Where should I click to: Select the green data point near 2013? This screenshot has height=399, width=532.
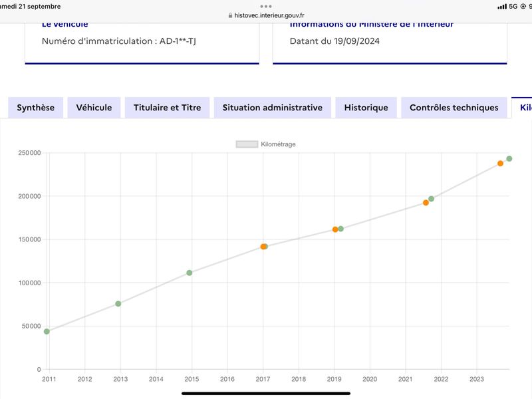(x=118, y=304)
